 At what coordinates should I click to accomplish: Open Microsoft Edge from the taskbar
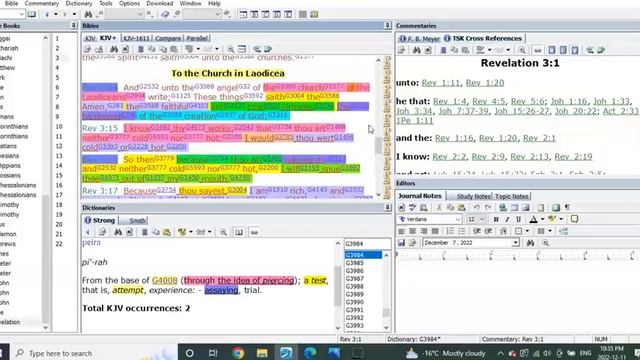point(310,353)
